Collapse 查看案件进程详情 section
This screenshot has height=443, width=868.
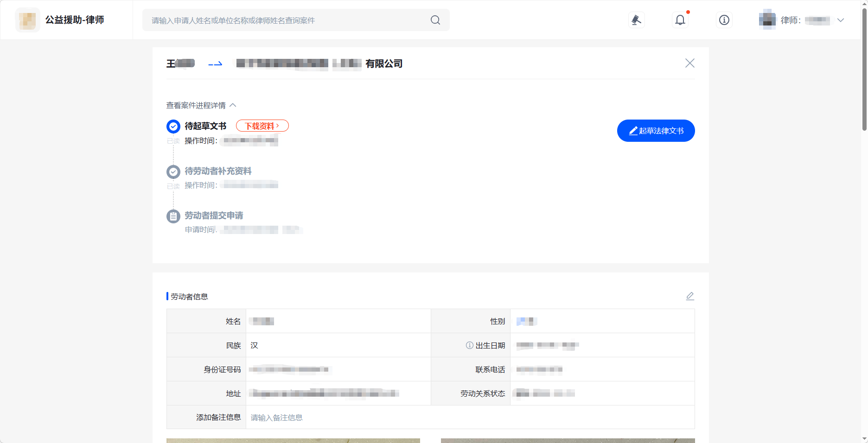click(x=233, y=105)
